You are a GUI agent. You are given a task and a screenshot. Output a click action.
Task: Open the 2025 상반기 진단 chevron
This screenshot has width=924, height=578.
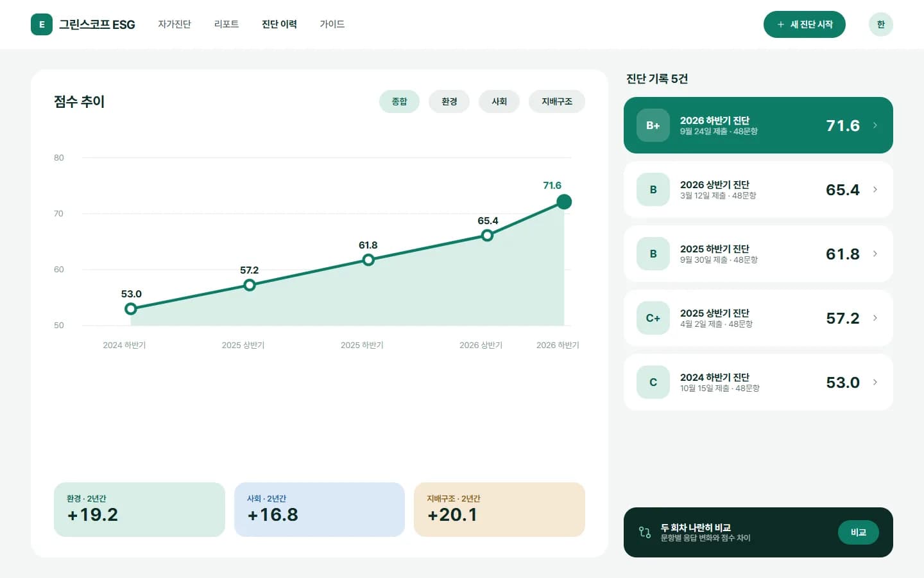875,318
